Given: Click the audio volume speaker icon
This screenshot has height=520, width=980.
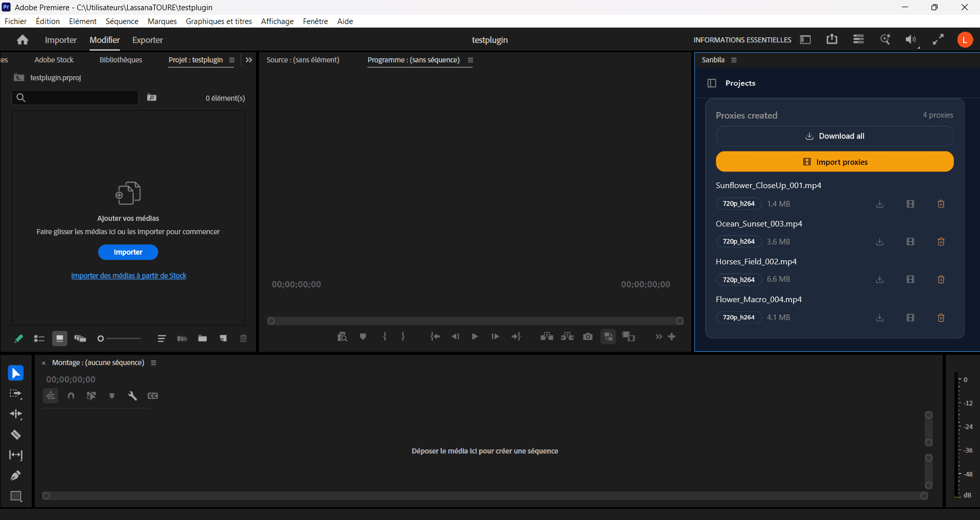Looking at the screenshot, I should pos(911,40).
